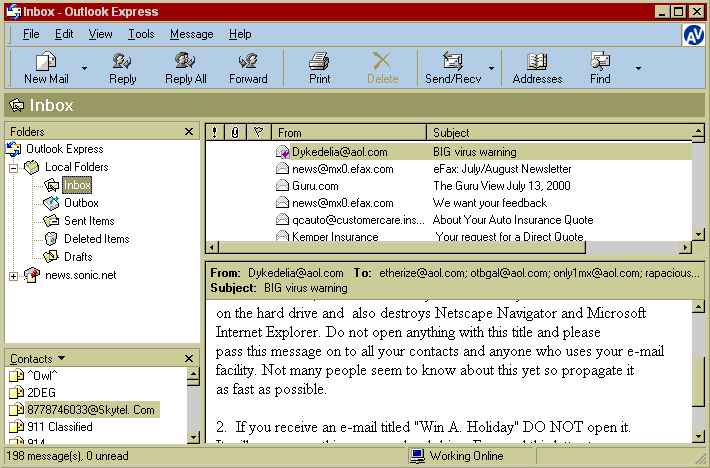Open the View menu
Viewport: 710px width, 468px height.
[x=100, y=34]
